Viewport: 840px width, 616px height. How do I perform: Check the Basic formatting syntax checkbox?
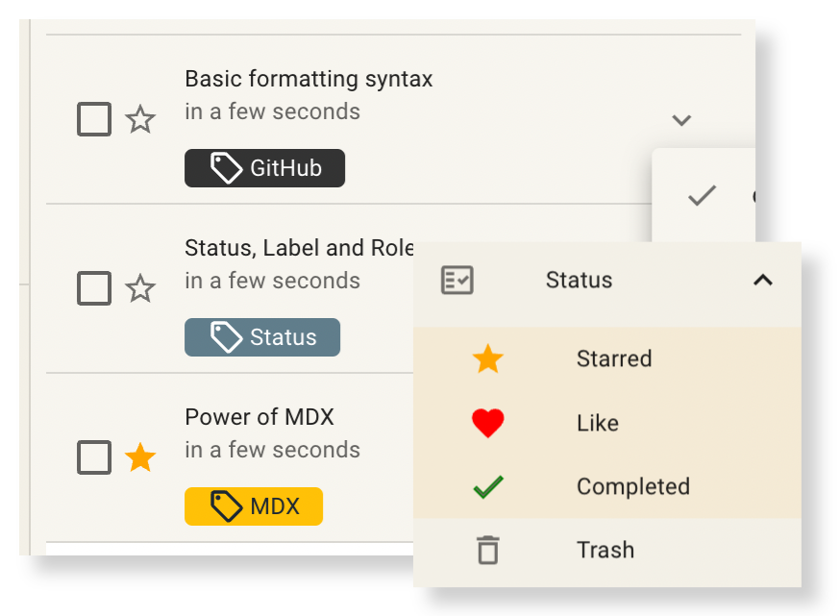coord(94,119)
